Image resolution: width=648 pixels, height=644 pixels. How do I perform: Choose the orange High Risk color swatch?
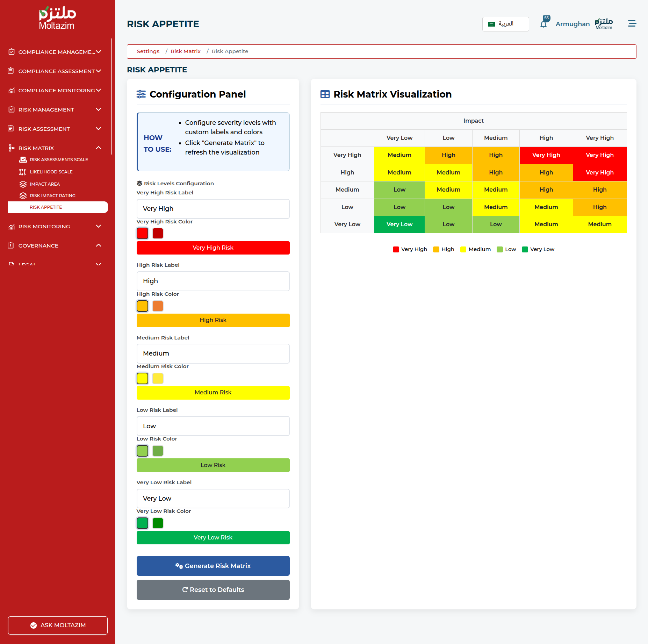coord(158,306)
